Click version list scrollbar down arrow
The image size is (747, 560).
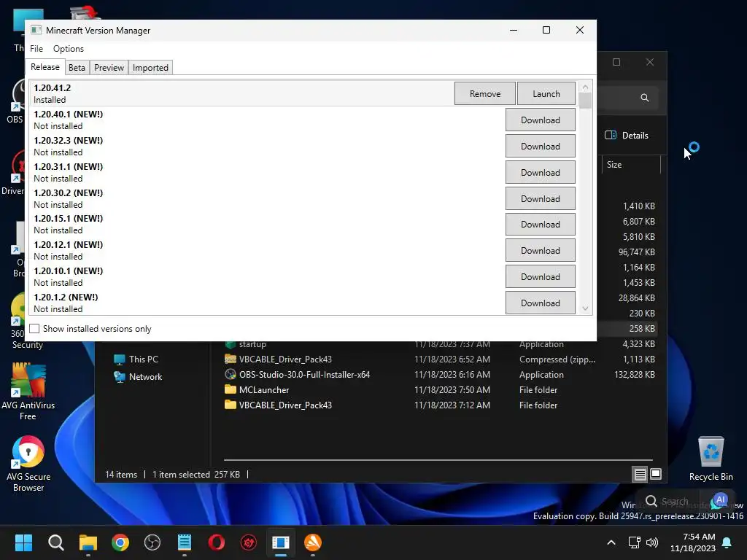585,308
